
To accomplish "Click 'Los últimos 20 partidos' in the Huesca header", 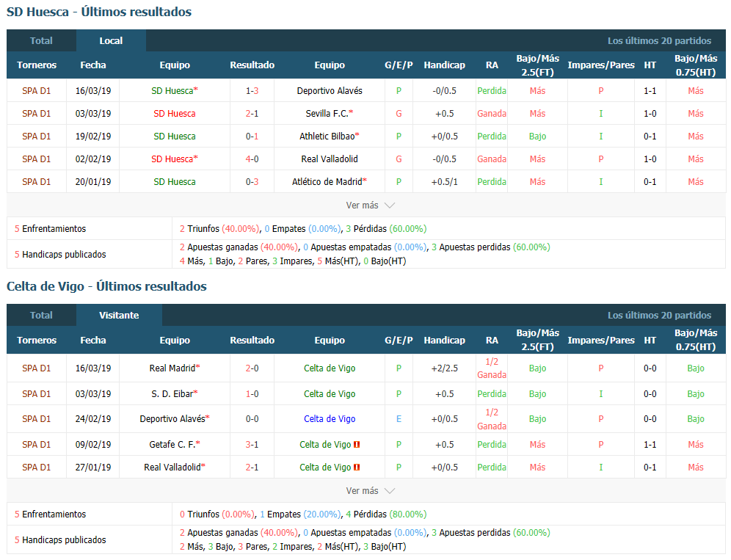I will pyautogui.click(x=659, y=40).
